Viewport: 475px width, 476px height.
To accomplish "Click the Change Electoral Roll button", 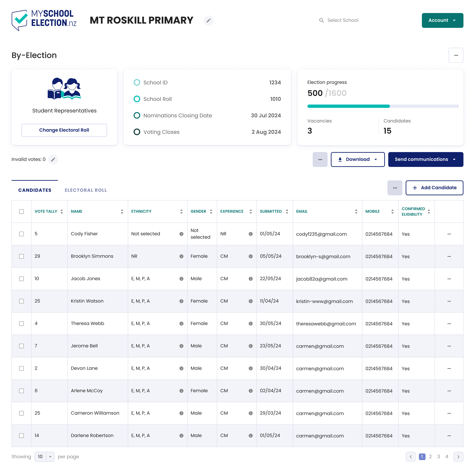I will point(64,130).
